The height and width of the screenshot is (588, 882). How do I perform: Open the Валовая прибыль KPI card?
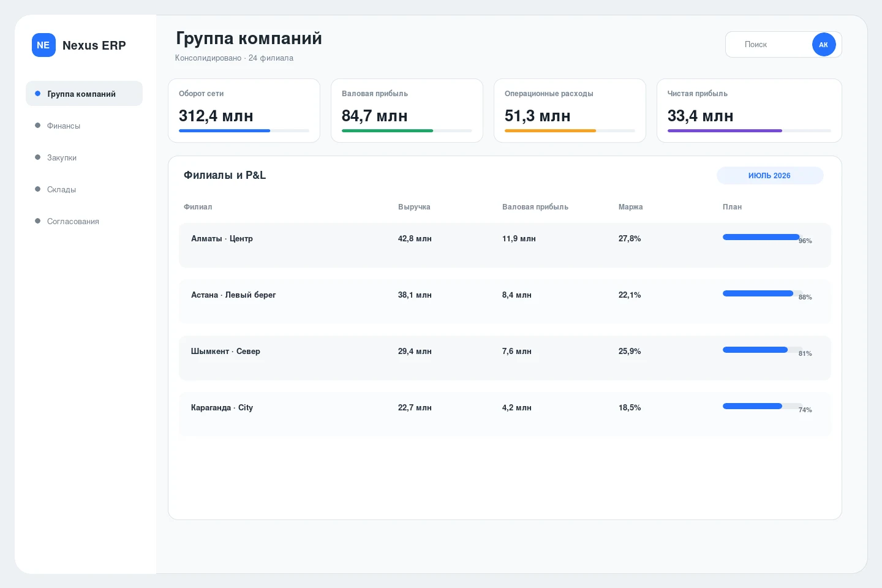[x=407, y=111]
